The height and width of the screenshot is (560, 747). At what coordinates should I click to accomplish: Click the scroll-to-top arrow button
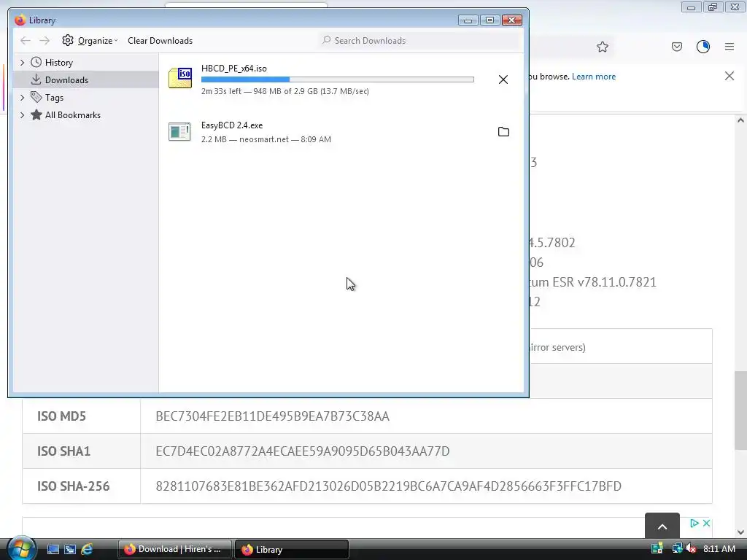[x=662, y=526]
